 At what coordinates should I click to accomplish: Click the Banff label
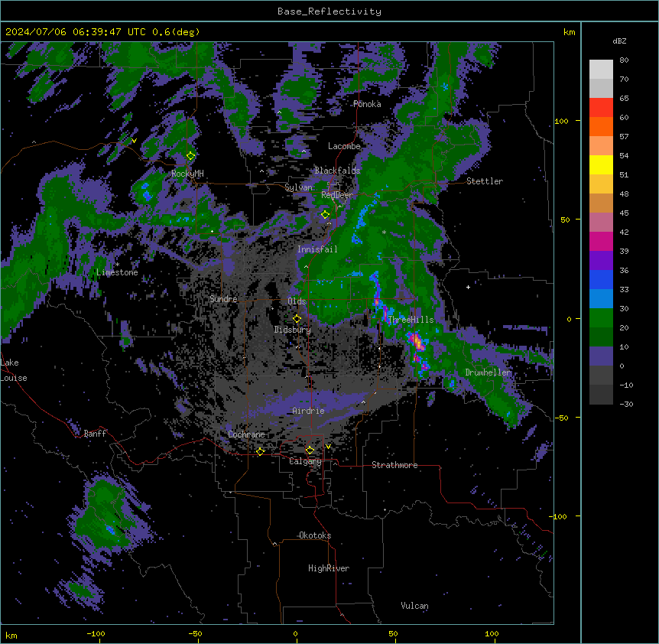(x=95, y=434)
